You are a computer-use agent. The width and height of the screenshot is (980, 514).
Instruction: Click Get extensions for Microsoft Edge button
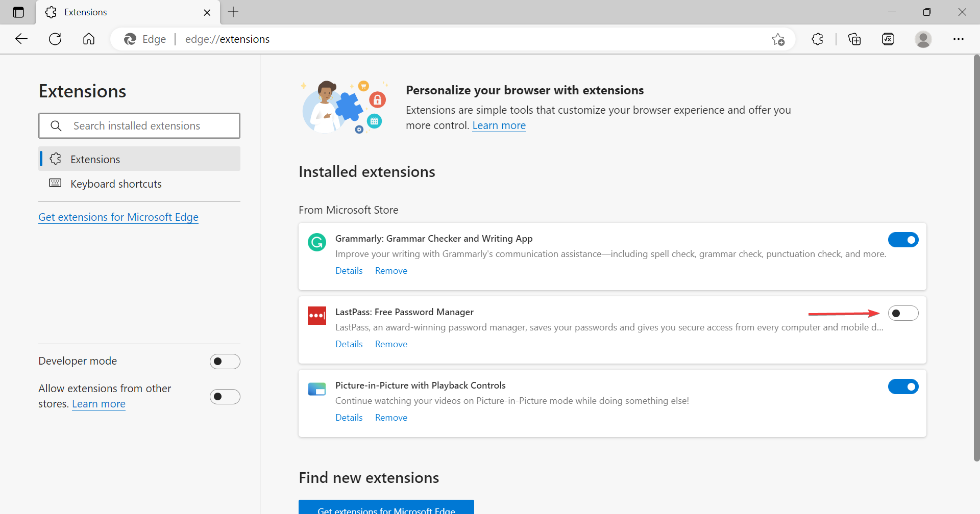(x=386, y=507)
